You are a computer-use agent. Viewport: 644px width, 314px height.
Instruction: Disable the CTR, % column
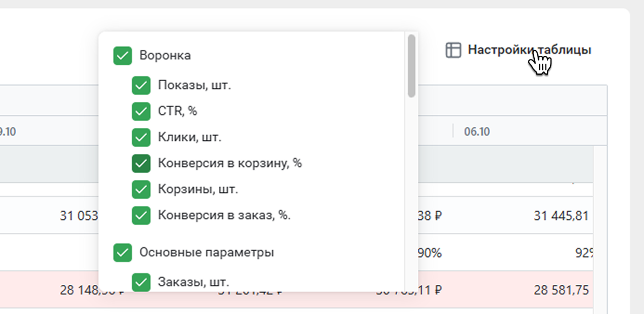coord(141,111)
